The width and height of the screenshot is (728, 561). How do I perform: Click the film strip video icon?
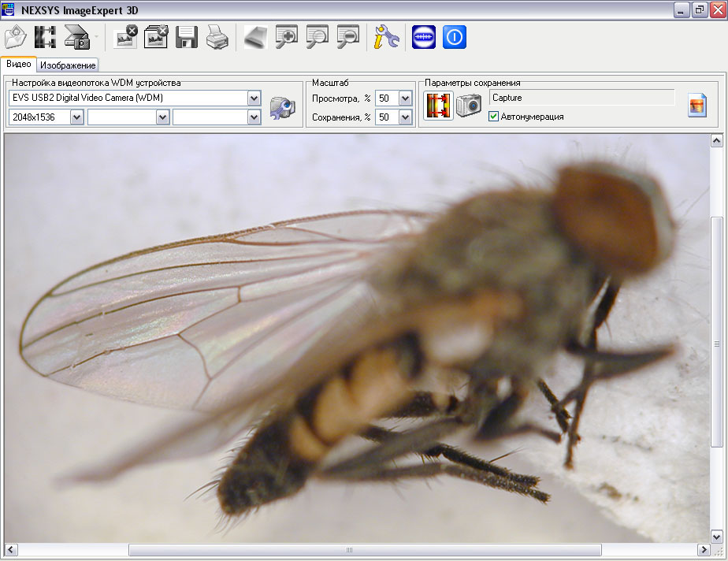click(46, 37)
